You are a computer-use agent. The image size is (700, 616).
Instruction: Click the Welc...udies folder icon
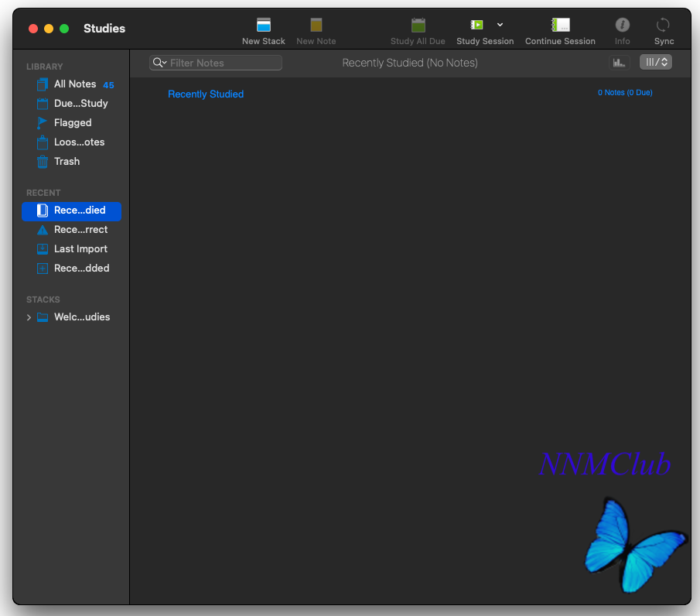[x=43, y=317]
